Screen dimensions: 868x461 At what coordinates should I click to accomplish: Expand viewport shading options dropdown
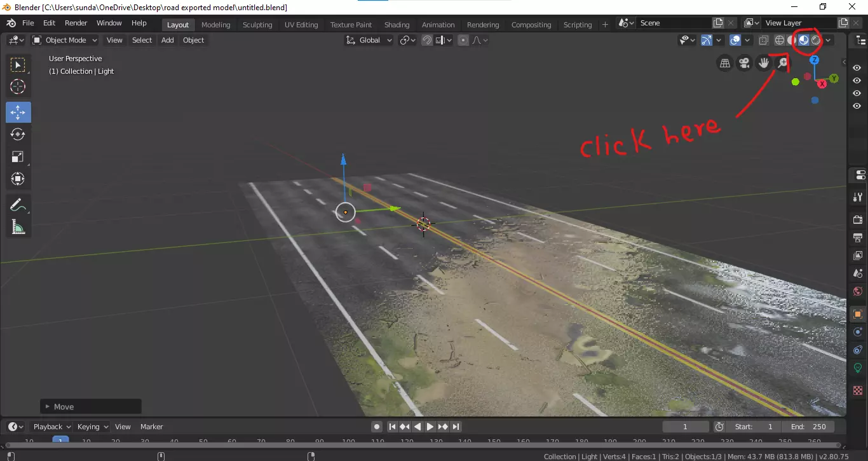pos(828,40)
